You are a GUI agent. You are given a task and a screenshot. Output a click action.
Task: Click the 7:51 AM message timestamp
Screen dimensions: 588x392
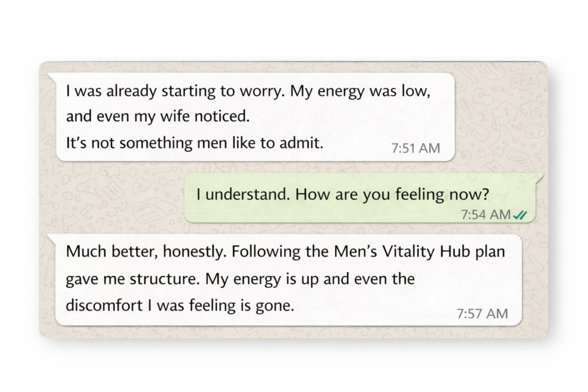(x=416, y=148)
